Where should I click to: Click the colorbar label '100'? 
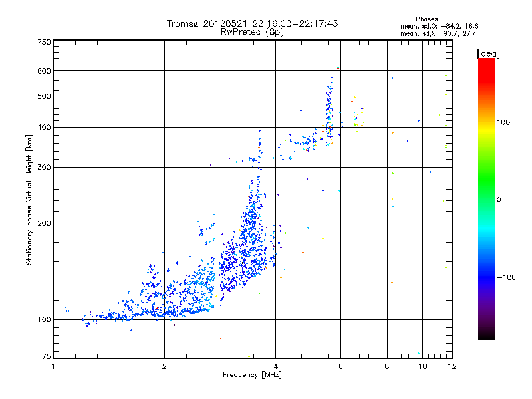tap(503, 122)
